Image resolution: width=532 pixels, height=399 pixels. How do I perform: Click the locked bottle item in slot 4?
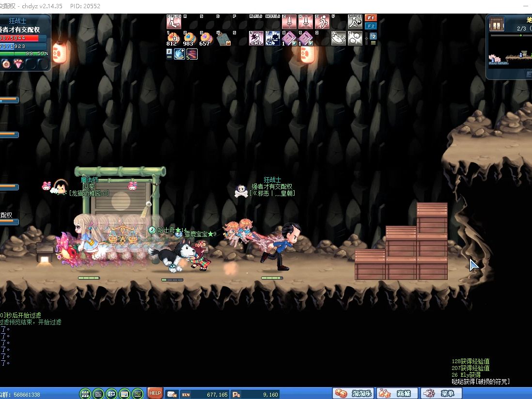(223, 38)
